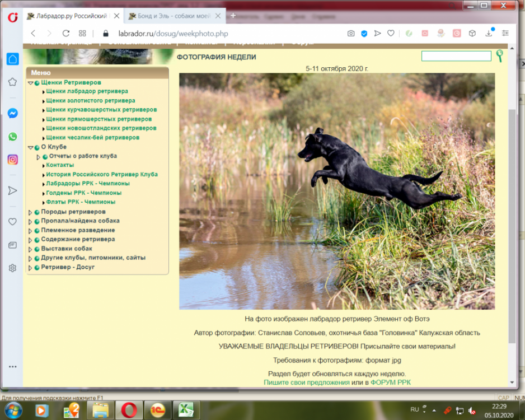Open the downloads icon on toolbar
The height and width of the screenshot is (420, 525).
[489, 34]
